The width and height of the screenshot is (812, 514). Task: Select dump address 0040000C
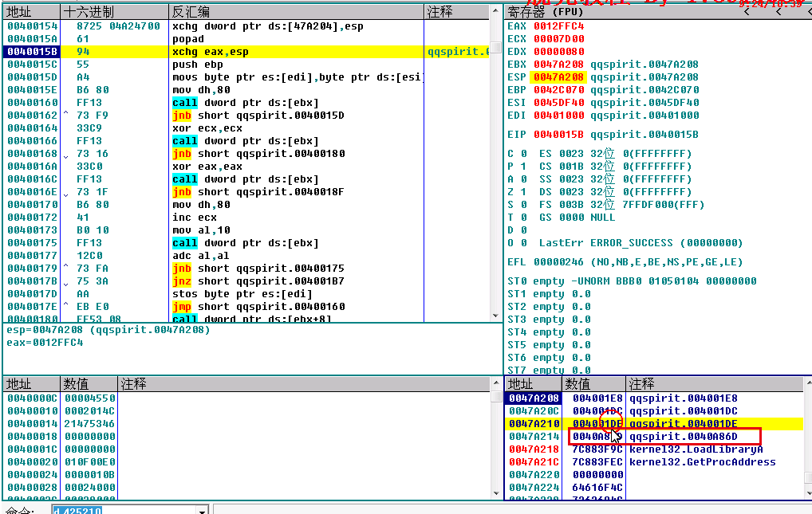coord(32,398)
